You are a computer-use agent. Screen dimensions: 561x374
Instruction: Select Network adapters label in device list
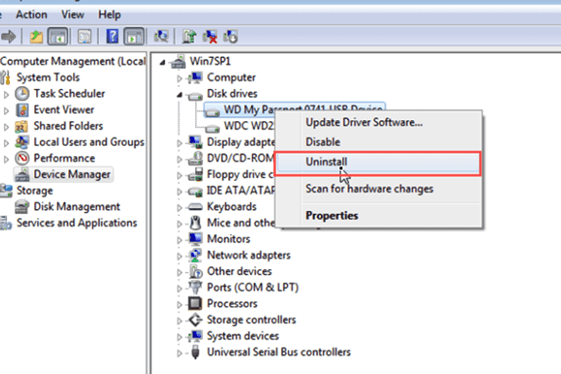pos(249,255)
